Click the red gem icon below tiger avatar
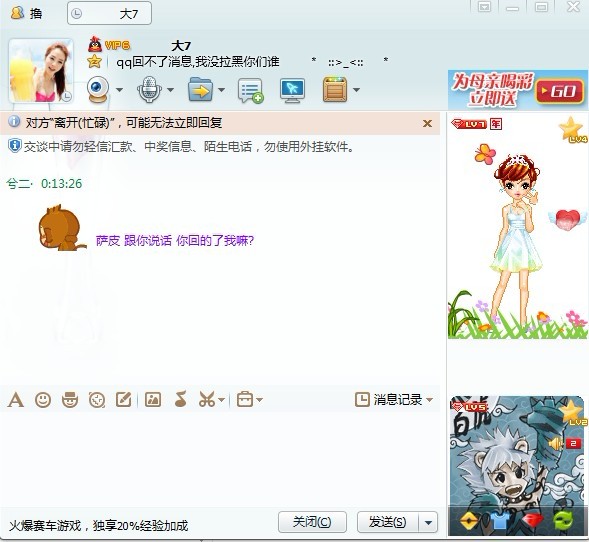The width and height of the screenshot is (589, 542). pyautogui.click(x=533, y=521)
